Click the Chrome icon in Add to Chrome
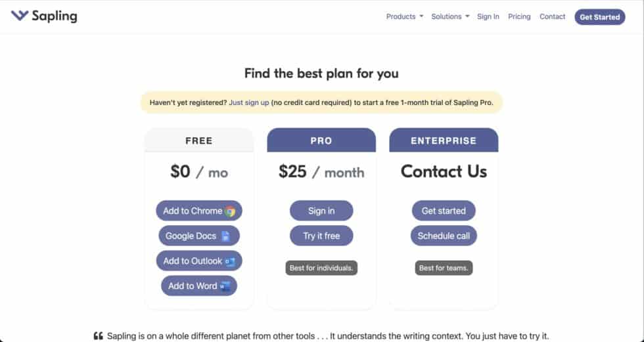Image resolution: width=644 pixels, height=342 pixels. [230, 211]
